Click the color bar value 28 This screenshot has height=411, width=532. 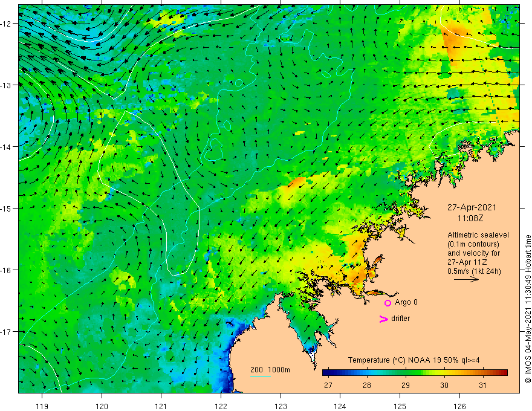pyautogui.click(x=367, y=385)
